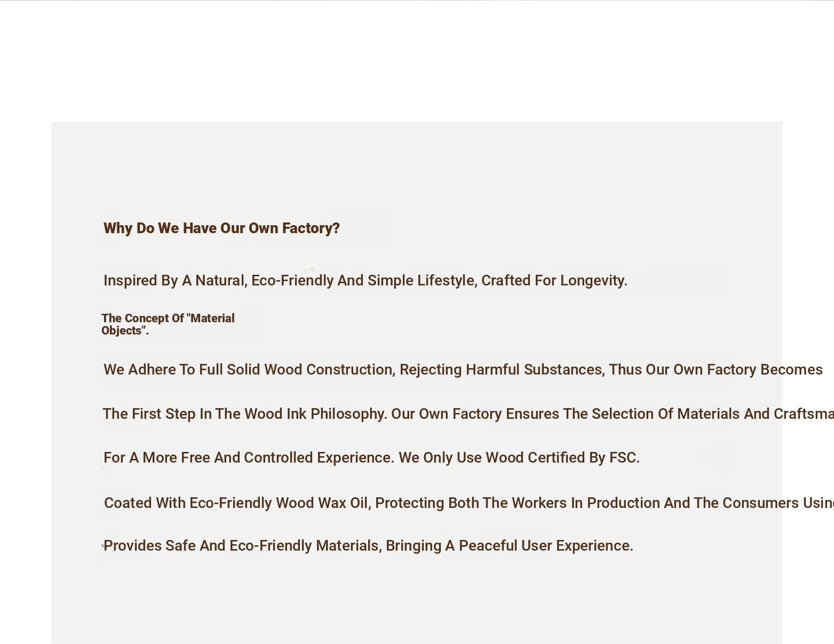Click the word "Factory?" in the heading

pos(311,228)
